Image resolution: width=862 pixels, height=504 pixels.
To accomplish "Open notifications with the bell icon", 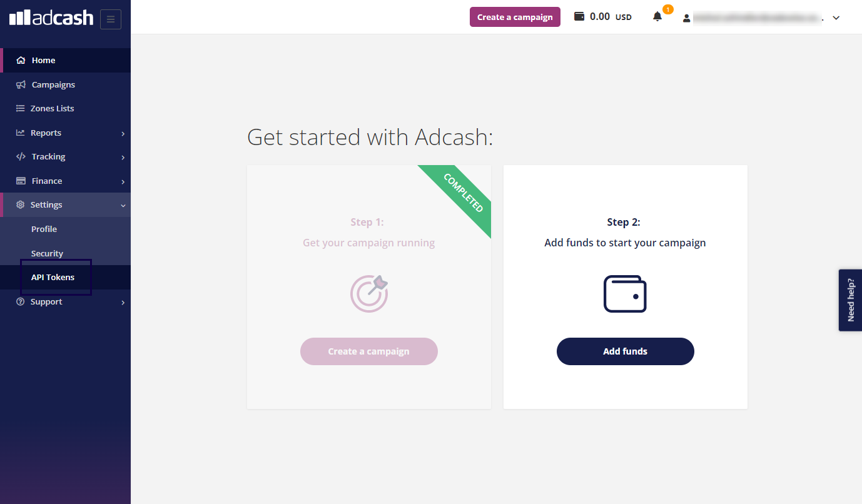I will (657, 17).
